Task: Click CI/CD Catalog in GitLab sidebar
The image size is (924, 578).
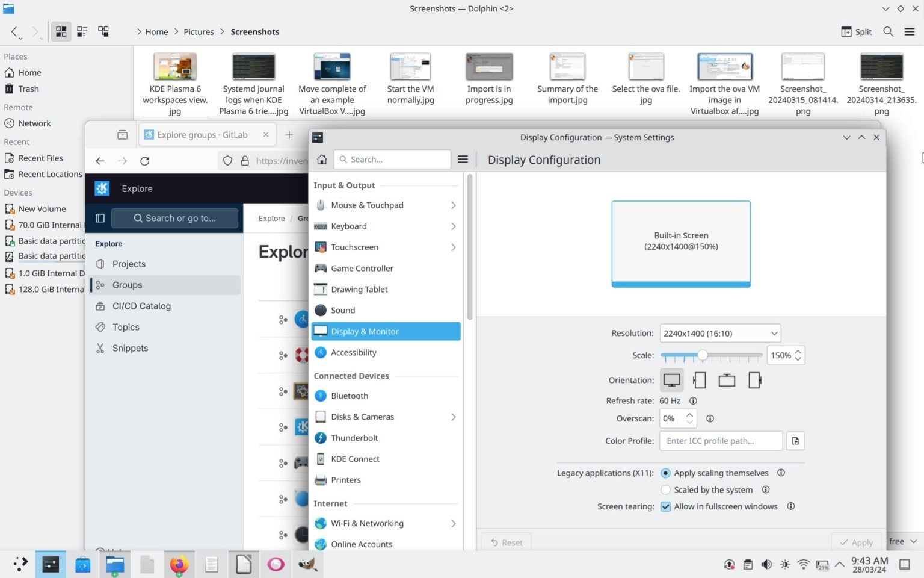Action: coord(141,306)
